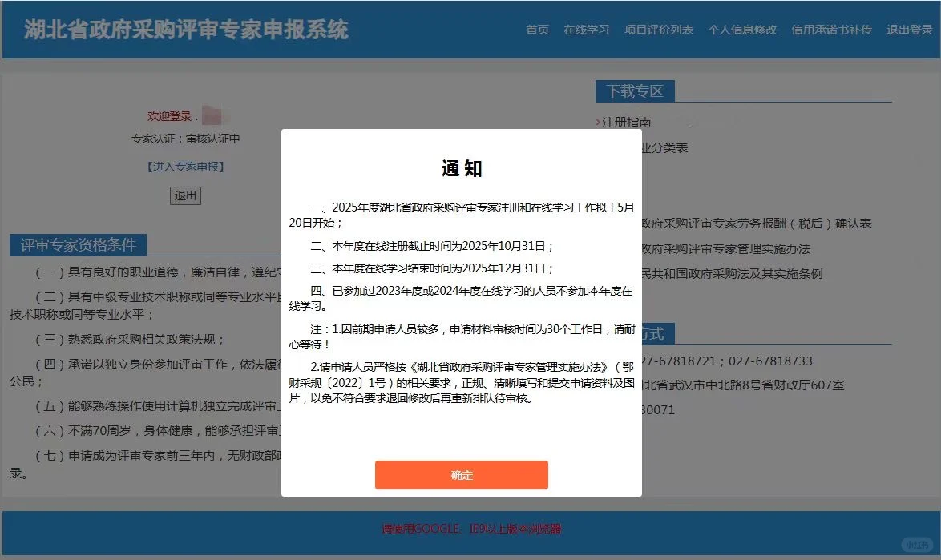Viewport: 941px width, 560px height.
Task: Click the 确定 button to dismiss the notice
Action: point(461,474)
